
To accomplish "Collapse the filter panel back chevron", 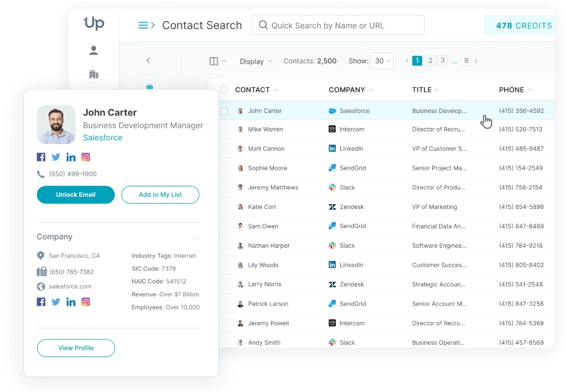I will point(148,60).
